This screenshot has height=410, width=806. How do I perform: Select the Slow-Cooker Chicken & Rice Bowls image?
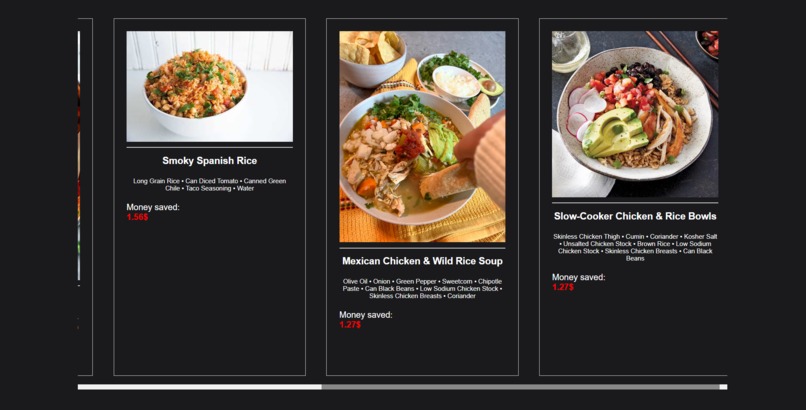point(635,114)
